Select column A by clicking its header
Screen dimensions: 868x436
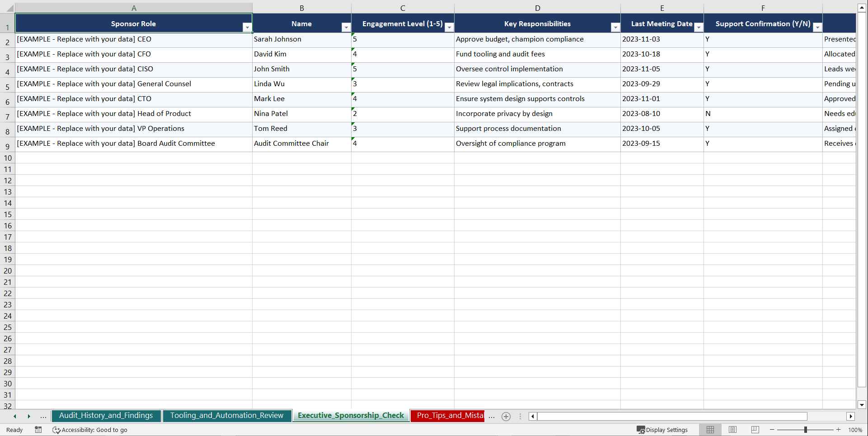pos(134,8)
